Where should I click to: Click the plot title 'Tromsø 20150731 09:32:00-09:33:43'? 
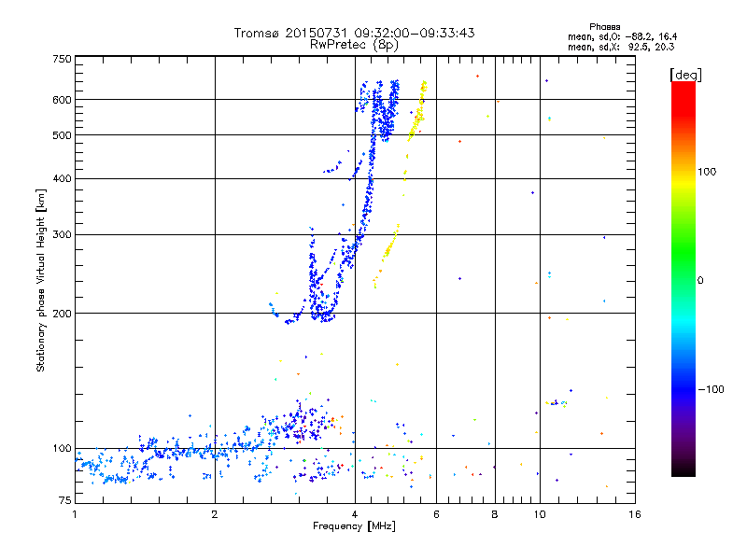[354, 33]
